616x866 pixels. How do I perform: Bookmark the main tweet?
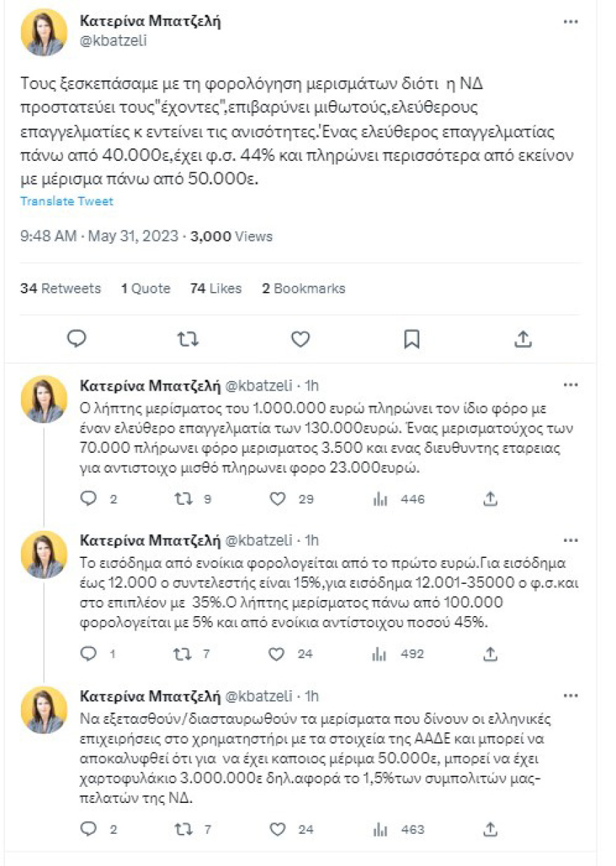[x=412, y=340]
